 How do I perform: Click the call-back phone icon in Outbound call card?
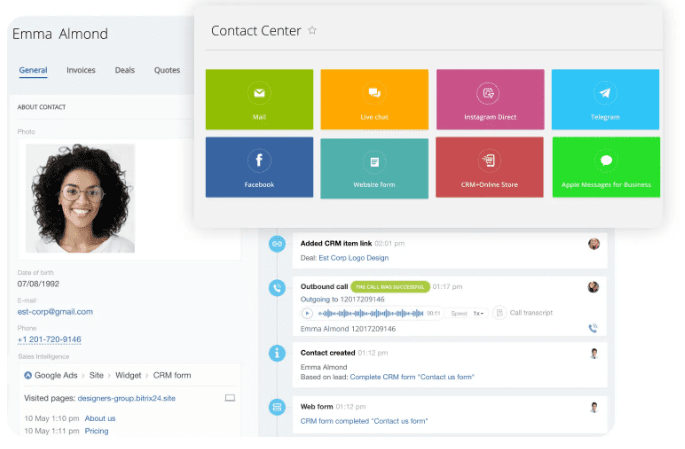[x=593, y=328]
